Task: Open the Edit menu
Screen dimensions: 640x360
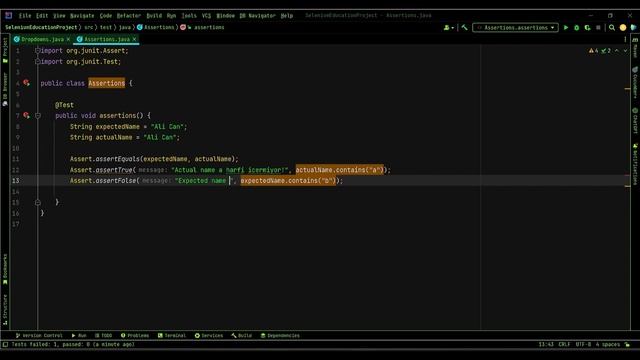Action: coord(42,16)
